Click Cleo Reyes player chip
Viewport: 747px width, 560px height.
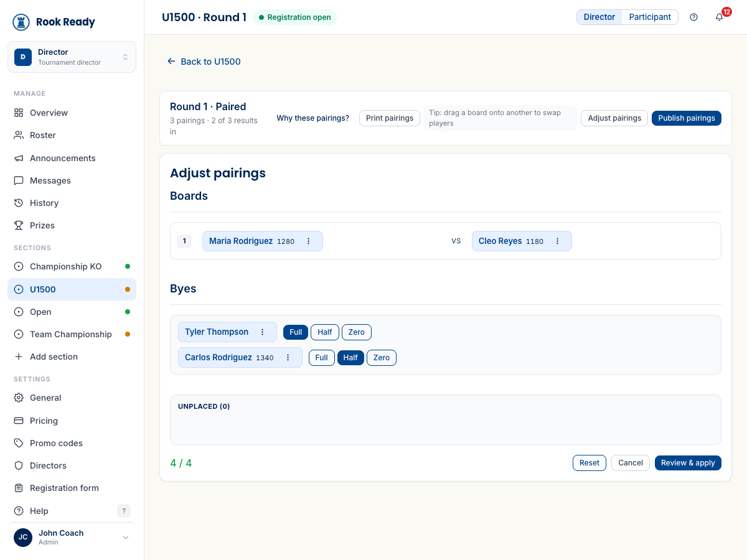[x=522, y=241]
